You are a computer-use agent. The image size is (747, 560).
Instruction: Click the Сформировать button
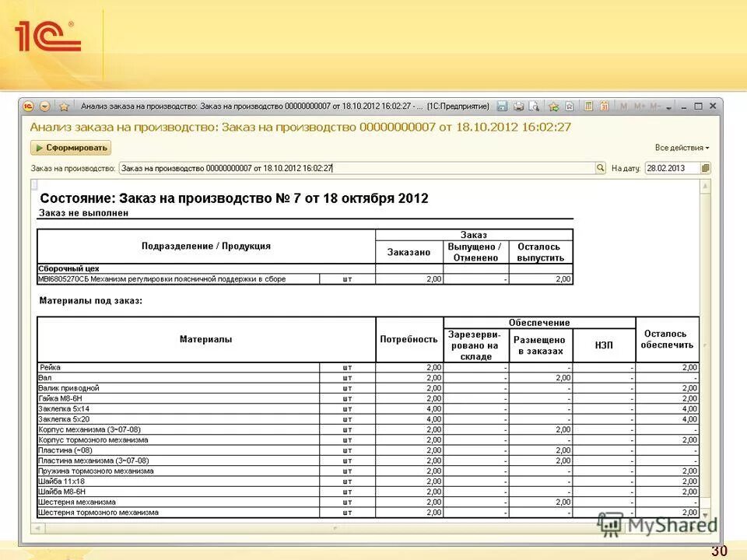pos(71,148)
